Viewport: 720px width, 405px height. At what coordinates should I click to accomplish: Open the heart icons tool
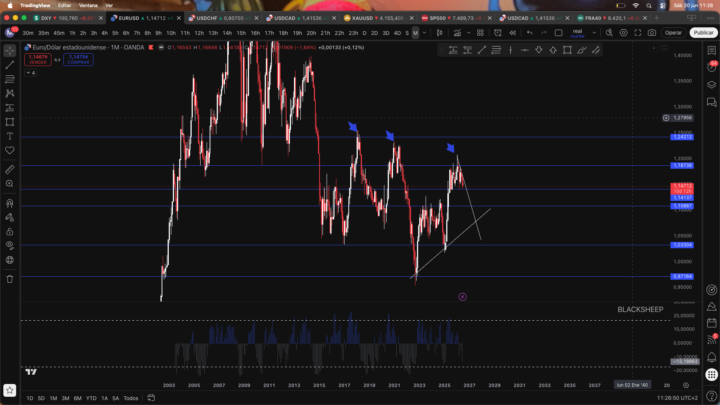(x=10, y=151)
